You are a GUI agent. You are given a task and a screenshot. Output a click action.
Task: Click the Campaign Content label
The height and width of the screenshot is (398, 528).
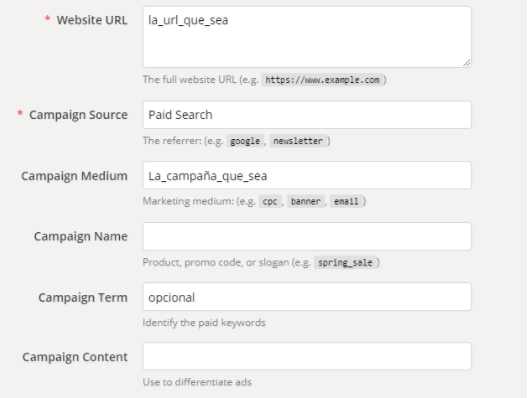pos(75,357)
